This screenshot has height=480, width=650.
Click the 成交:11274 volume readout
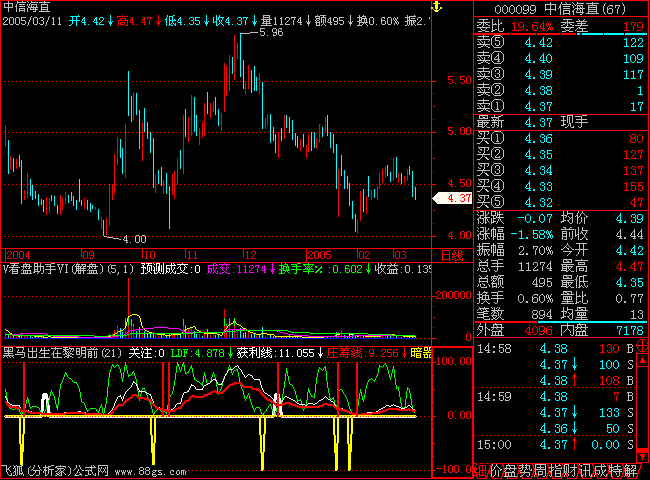point(240,269)
